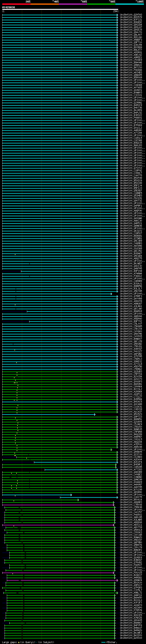Select label UniRef100_B4G4C5
Image resolution: width=146 pixels, height=644 pixels.
(x=131, y=402)
